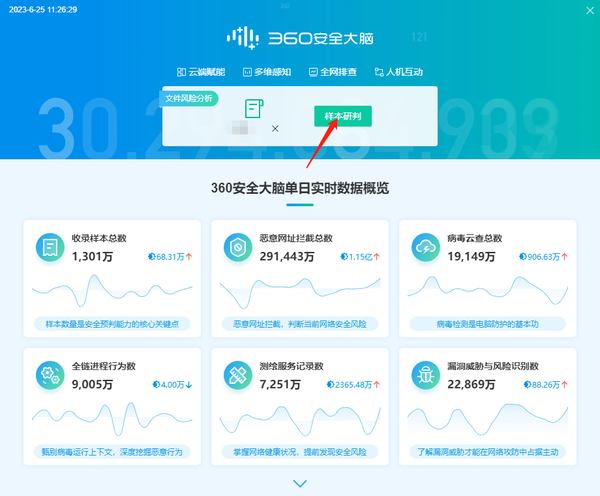Click the 360安全大脑 logo
Image resolution: width=600 pixels, height=496 pixels.
point(300,39)
